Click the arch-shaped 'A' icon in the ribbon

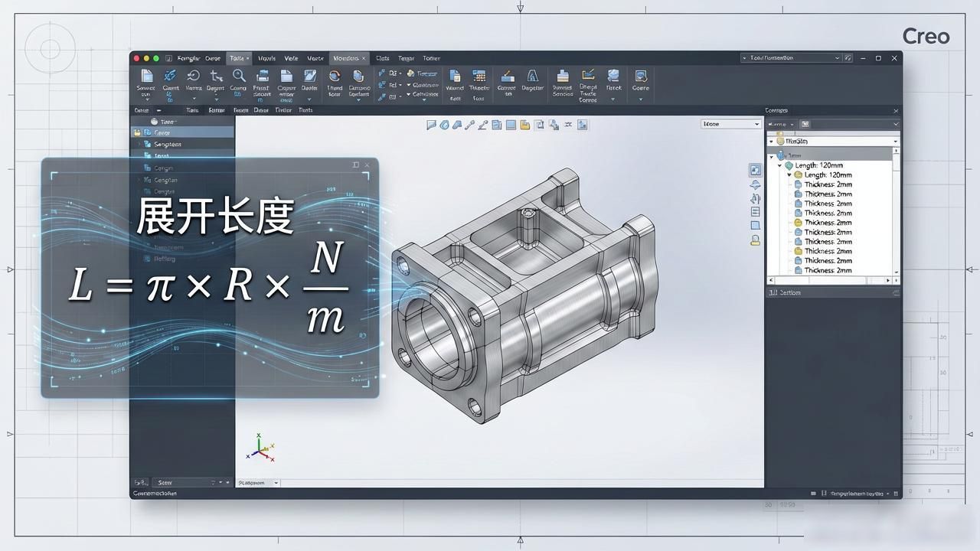click(533, 76)
